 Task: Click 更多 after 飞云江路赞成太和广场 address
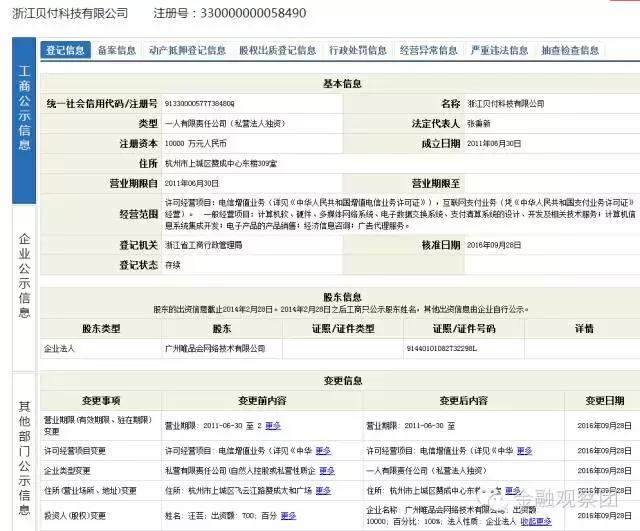(x=323, y=491)
